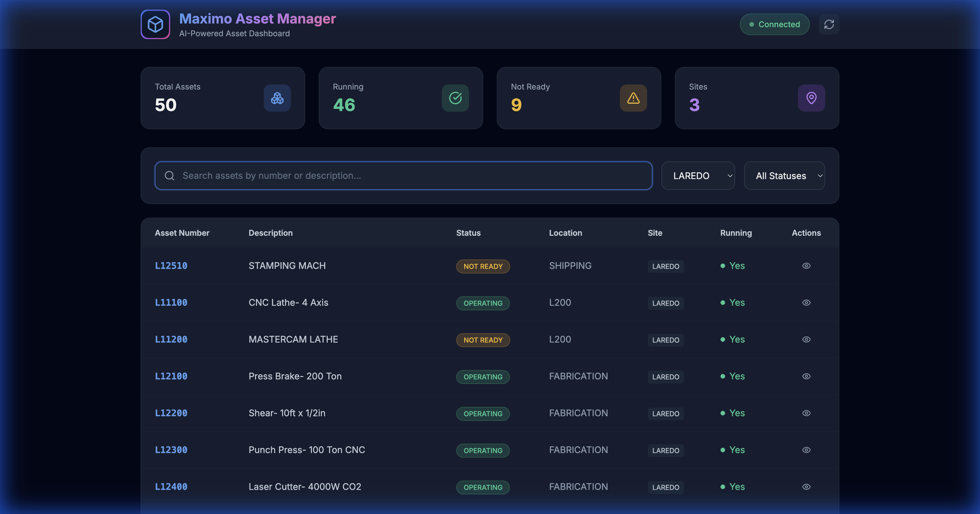This screenshot has height=514, width=980.
Task: Click the Sites map pin icon
Action: (811, 98)
